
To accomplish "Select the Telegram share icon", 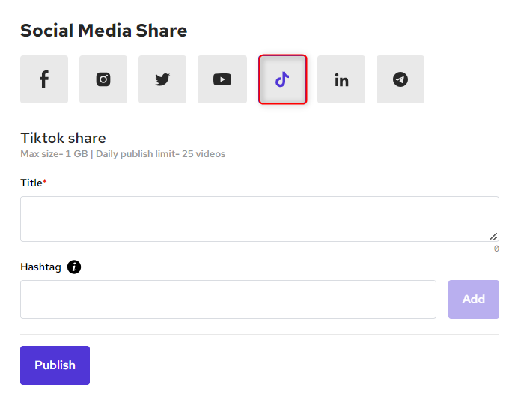I will (x=400, y=79).
